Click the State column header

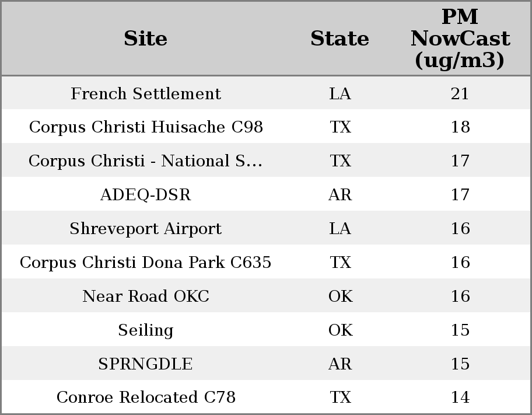(339, 39)
